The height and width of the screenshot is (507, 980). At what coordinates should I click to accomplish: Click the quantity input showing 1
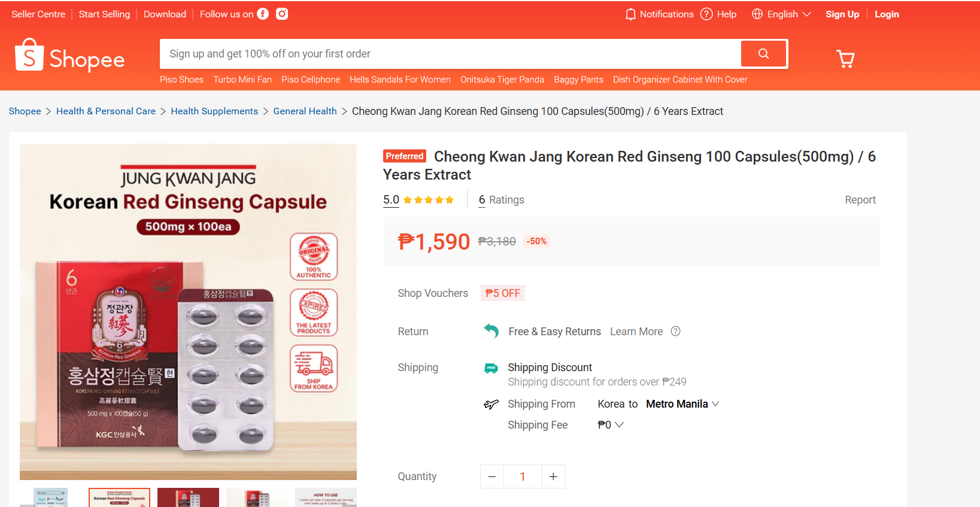(x=523, y=476)
